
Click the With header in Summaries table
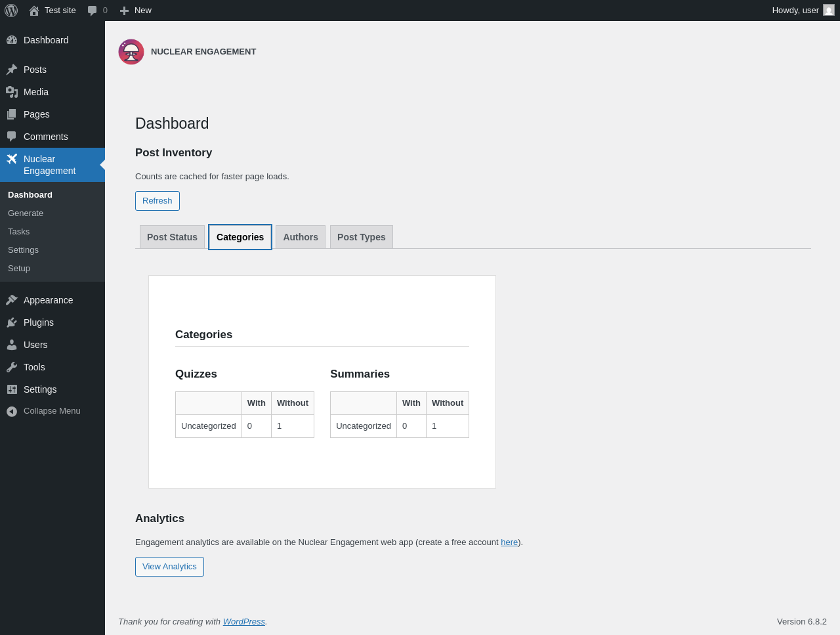coord(411,403)
